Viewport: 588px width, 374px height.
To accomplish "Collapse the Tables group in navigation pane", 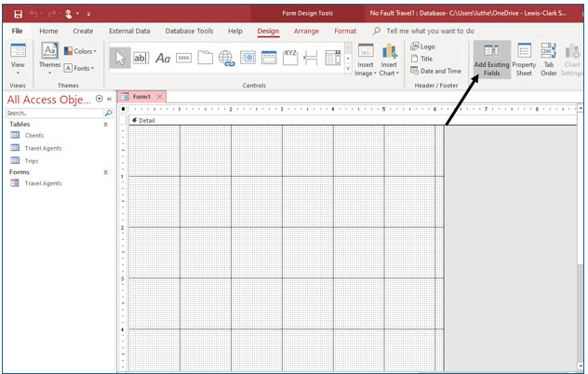I will [x=106, y=125].
